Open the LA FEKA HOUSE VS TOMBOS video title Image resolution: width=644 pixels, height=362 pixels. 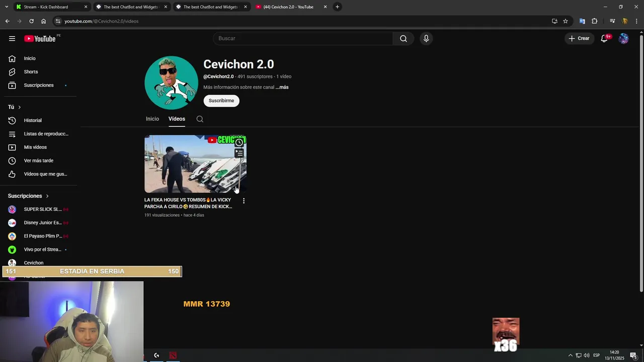click(x=188, y=203)
